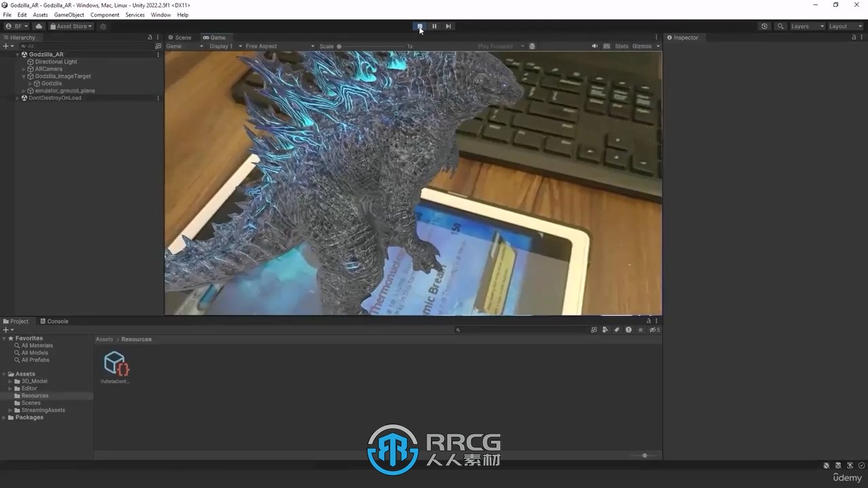Open Unity cloud services icon
This screenshot has height=488, width=868.
(x=39, y=26)
